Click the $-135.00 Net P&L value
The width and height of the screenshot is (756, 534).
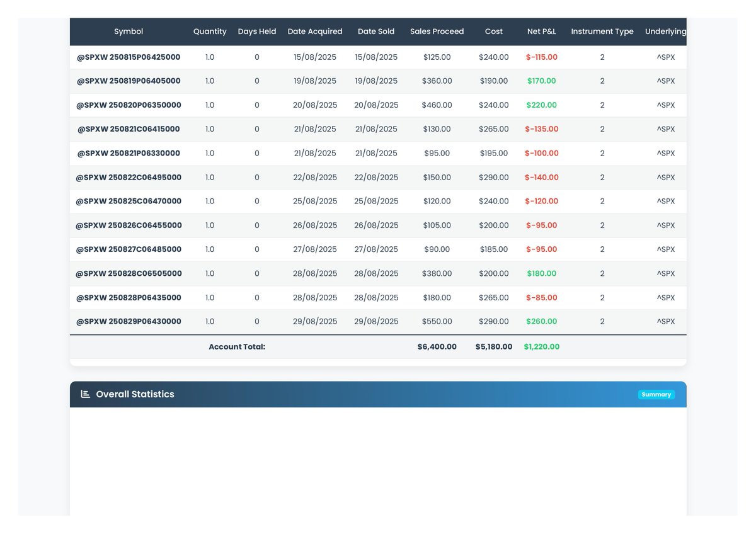(542, 129)
